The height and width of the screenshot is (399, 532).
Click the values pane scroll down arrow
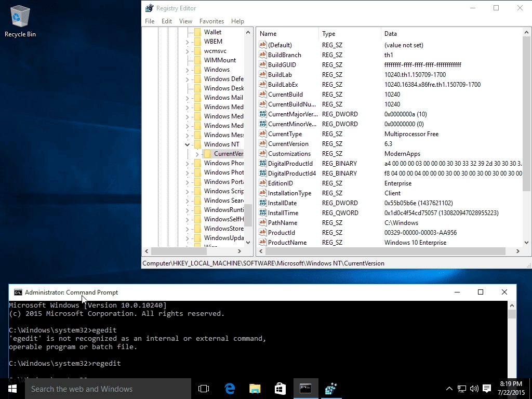[x=527, y=242]
